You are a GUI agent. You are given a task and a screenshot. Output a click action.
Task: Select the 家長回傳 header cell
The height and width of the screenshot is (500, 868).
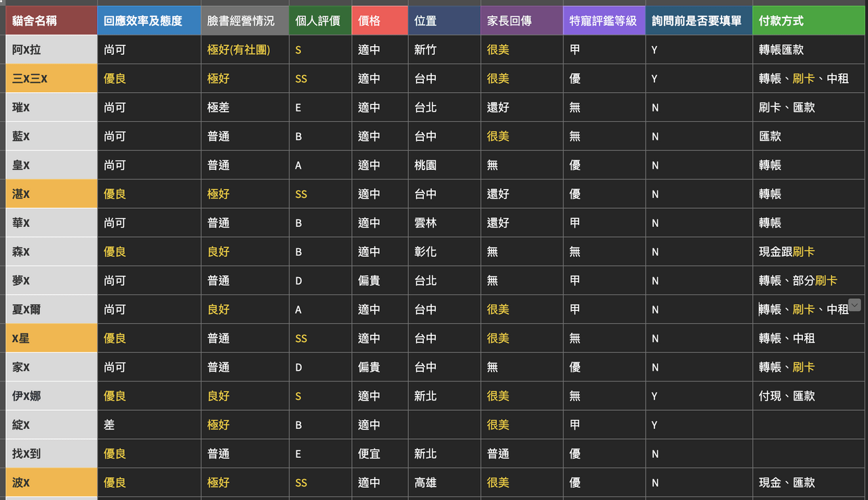tap(521, 20)
